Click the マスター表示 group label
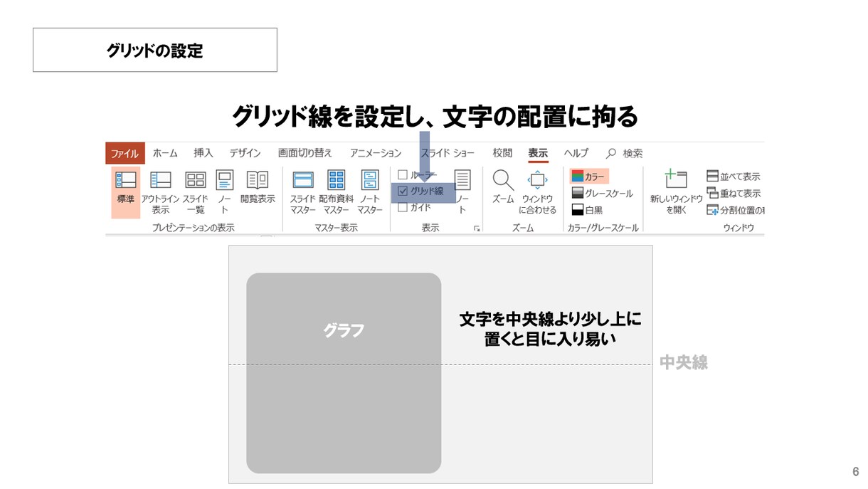 pos(336,228)
